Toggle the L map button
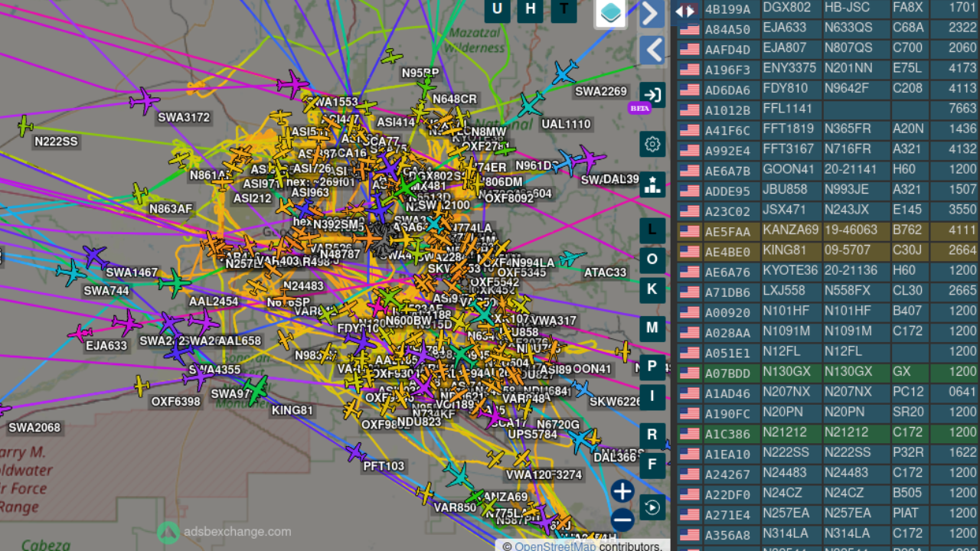Viewport: 980px width, 551px height. (x=652, y=230)
